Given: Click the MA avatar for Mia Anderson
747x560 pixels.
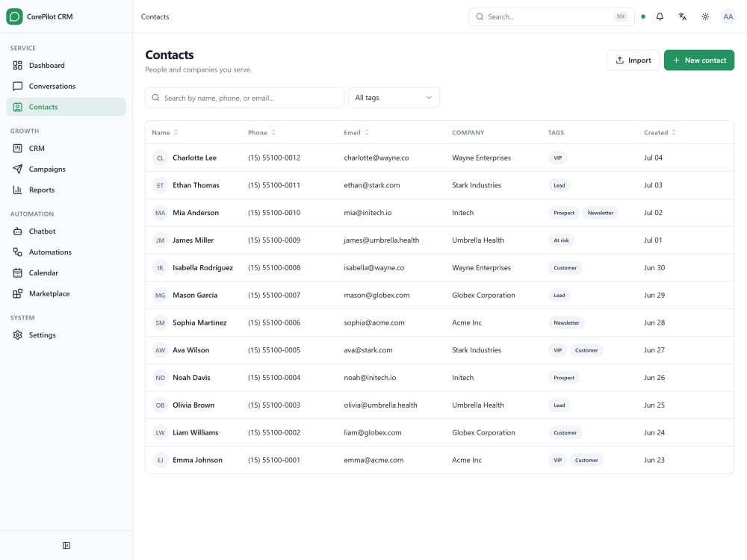Looking at the screenshot, I should pos(160,213).
